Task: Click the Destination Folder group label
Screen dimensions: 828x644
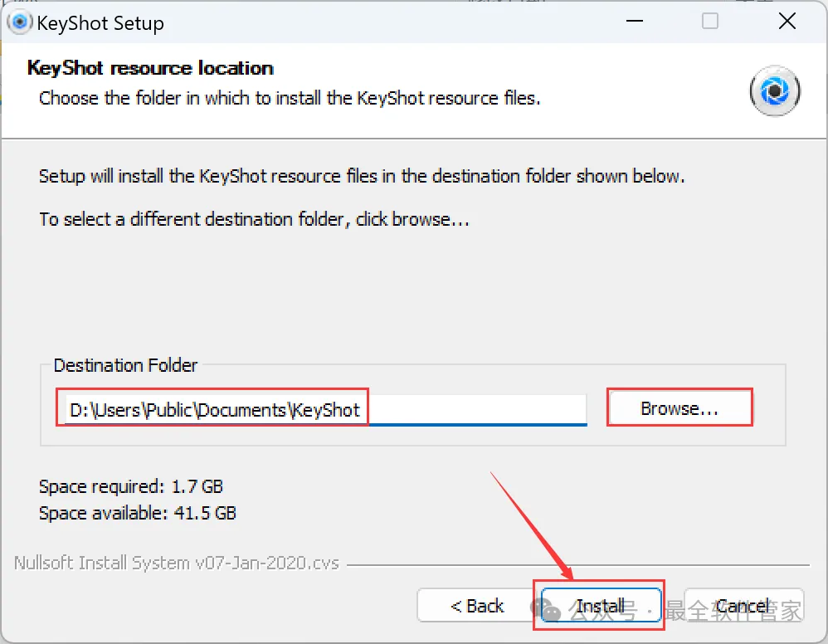Action: 126,365
